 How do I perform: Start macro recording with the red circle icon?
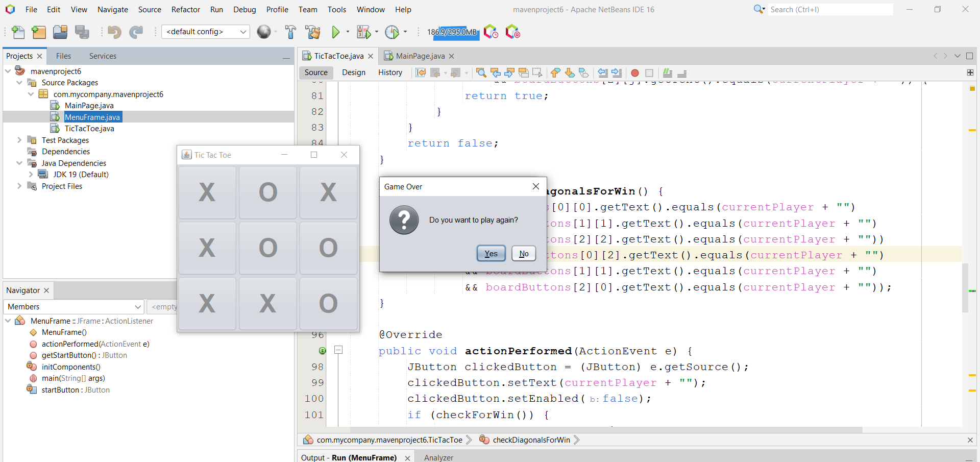pos(634,72)
